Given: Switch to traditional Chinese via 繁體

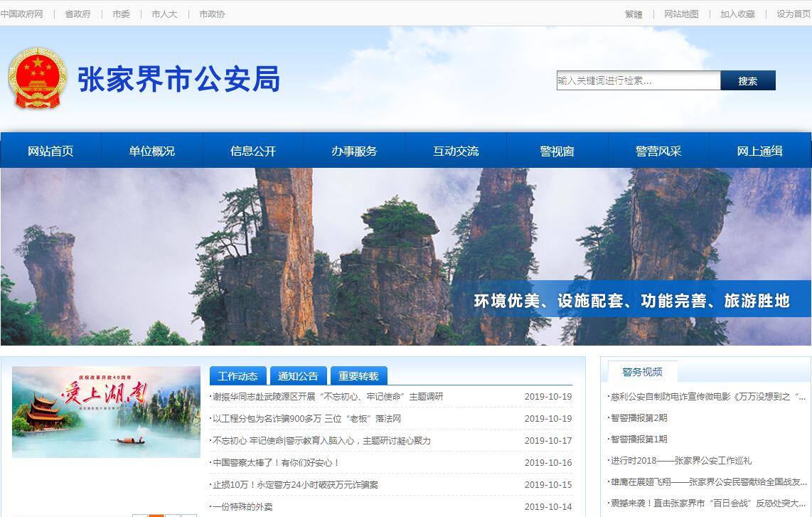Looking at the screenshot, I should (x=634, y=14).
